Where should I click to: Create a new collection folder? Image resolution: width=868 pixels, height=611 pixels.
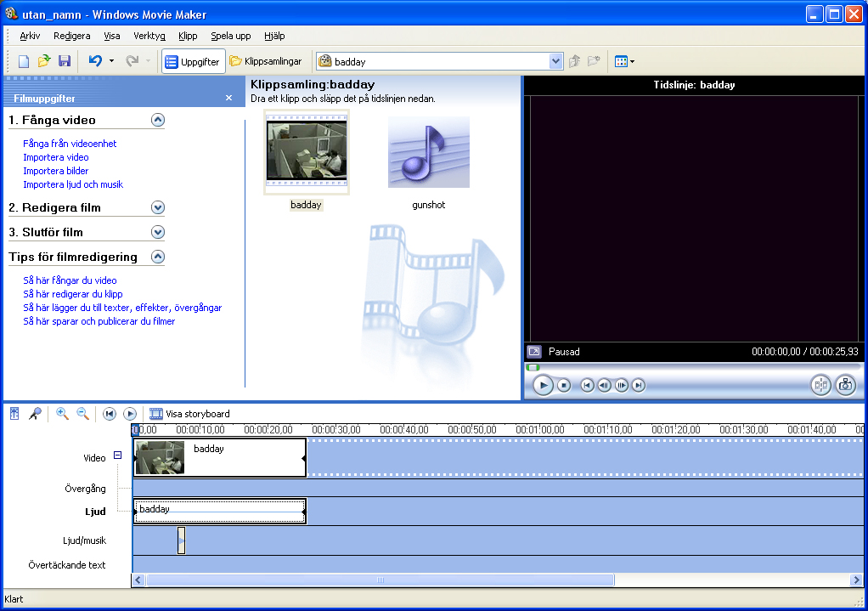point(594,61)
